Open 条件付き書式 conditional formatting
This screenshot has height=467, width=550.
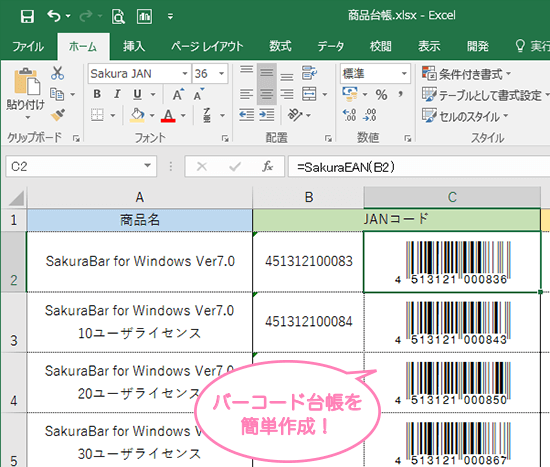pyautogui.click(x=467, y=74)
